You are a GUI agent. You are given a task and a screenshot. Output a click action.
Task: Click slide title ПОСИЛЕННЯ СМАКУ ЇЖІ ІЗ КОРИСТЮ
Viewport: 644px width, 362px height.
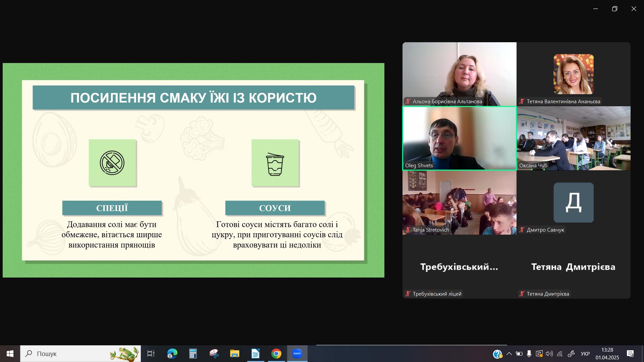coord(194,98)
